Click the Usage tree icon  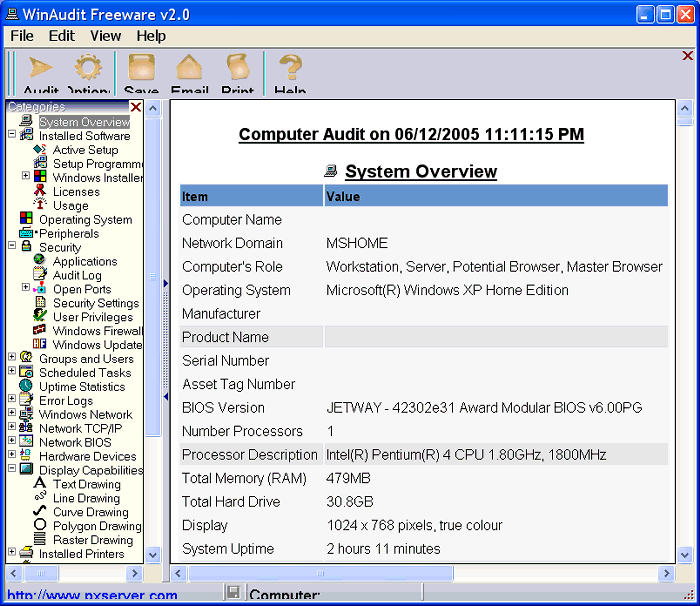click(40, 205)
